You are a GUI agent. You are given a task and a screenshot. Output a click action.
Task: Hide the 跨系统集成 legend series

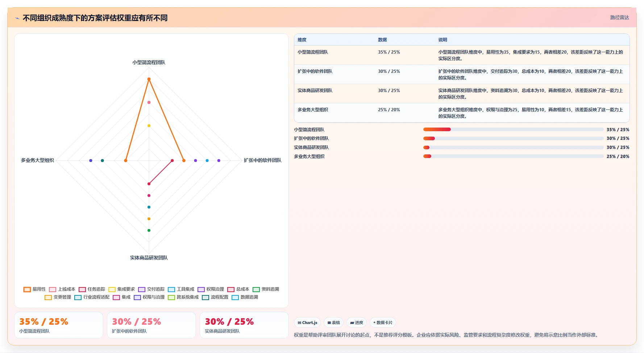pyautogui.click(x=183, y=297)
